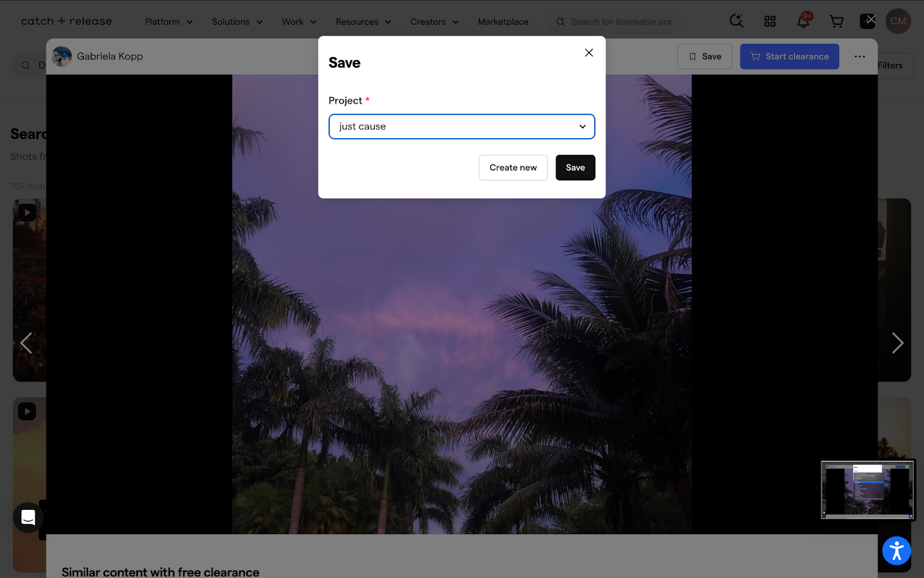The height and width of the screenshot is (578, 924).
Task: Click the Similar content with free clearance heading
Action: [161, 572]
